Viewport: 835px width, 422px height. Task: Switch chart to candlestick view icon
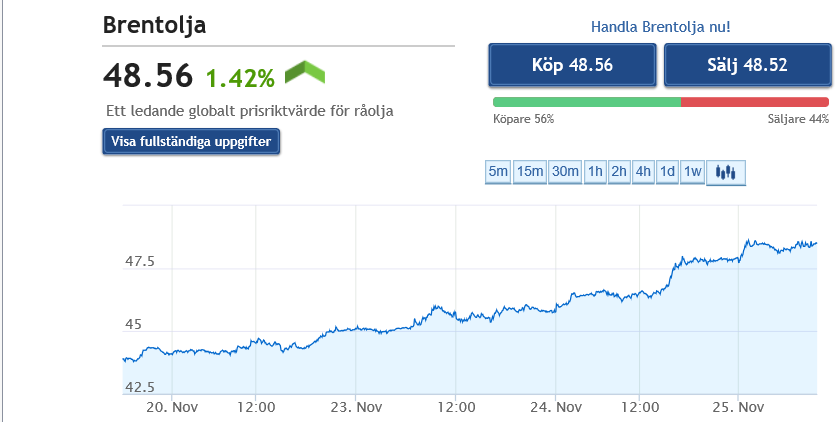coord(726,172)
